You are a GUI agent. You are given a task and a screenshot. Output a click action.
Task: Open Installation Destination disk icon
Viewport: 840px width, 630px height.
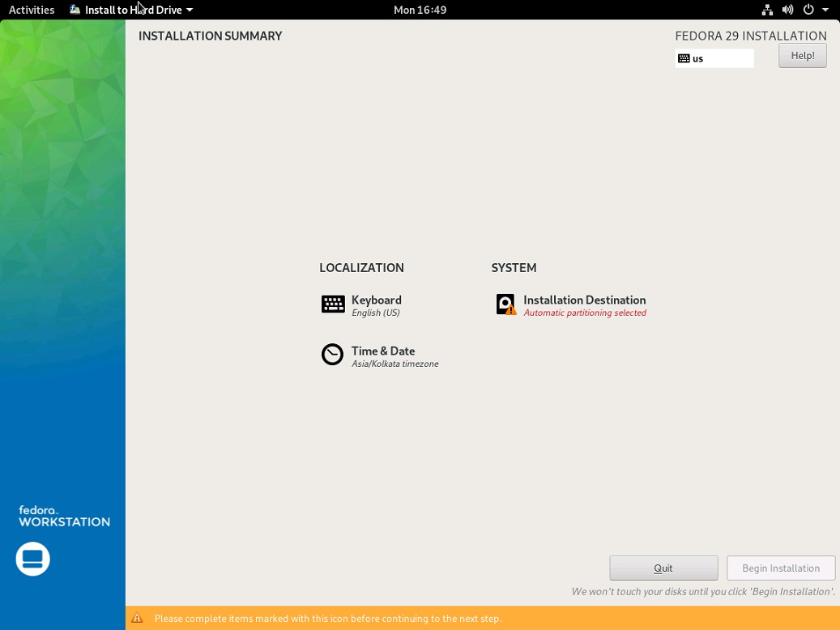click(x=505, y=304)
